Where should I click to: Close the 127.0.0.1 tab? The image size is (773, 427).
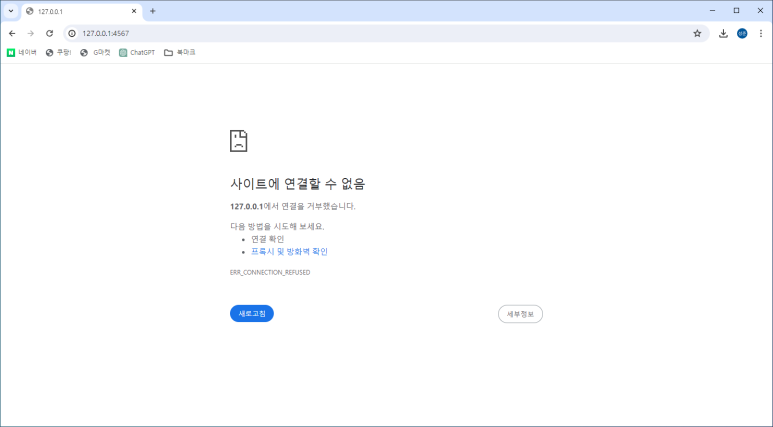point(134,11)
